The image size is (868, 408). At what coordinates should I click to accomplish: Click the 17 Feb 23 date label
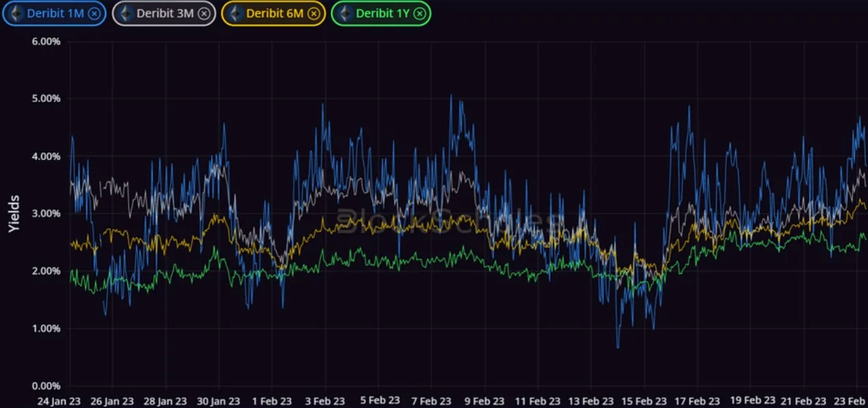pos(698,401)
